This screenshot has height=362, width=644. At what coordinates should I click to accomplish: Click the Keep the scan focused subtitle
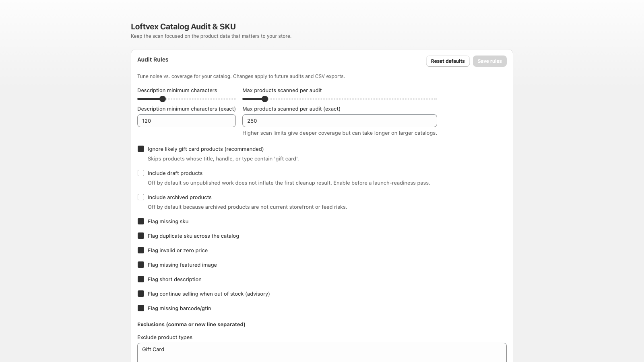click(211, 36)
